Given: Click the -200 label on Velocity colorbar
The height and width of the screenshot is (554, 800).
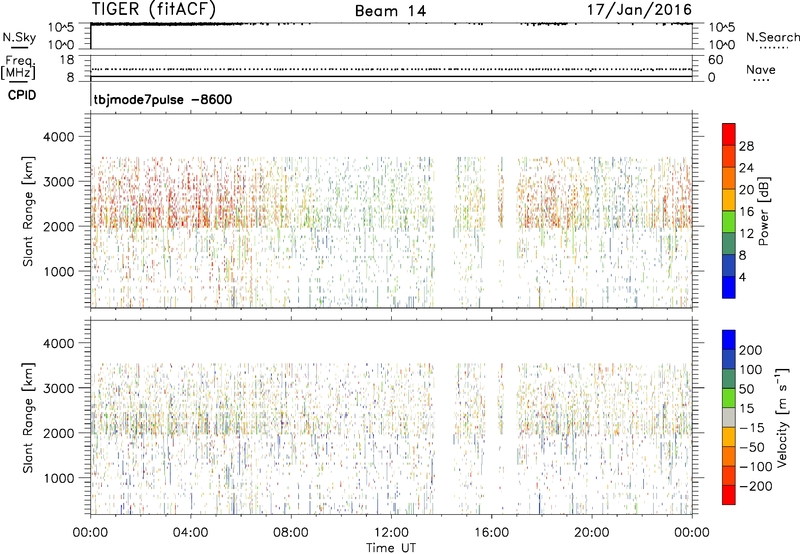Looking at the screenshot, I should [x=756, y=486].
